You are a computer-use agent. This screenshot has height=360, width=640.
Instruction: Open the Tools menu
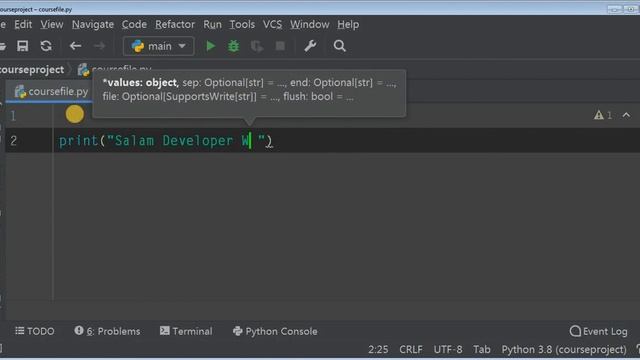242,24
